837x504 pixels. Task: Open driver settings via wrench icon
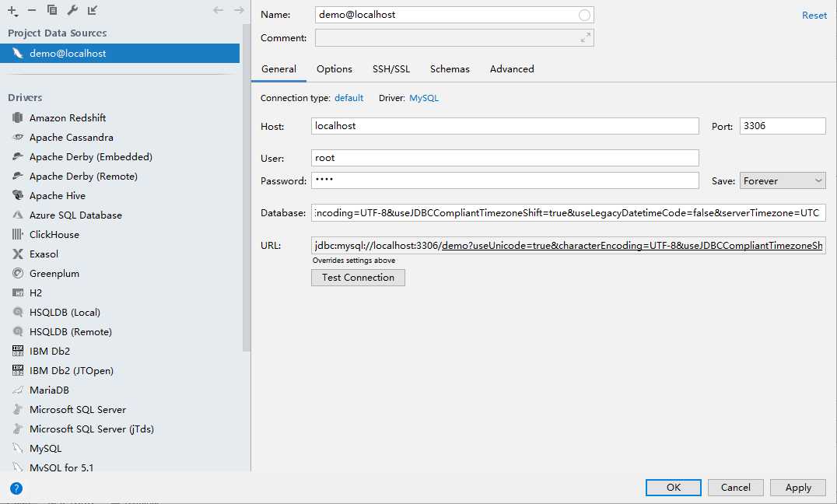coord(72,9)
